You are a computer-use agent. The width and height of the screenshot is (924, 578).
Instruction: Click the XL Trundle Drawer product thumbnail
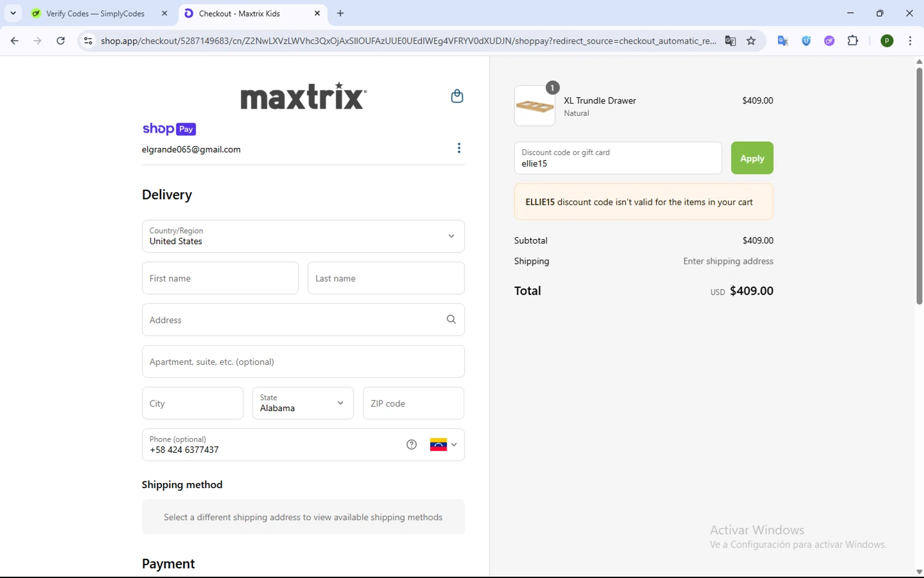coord(535,106)
